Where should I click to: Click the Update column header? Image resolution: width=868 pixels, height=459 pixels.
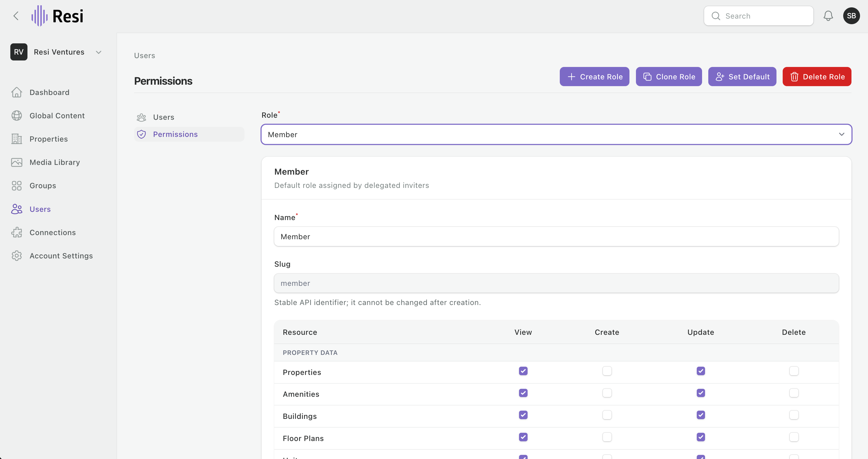coord(701,332)
